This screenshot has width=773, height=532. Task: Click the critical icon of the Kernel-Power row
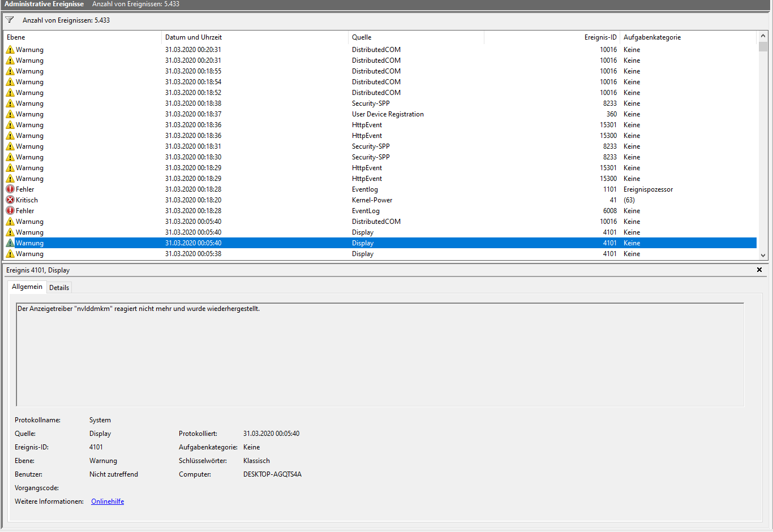(10, 200)
